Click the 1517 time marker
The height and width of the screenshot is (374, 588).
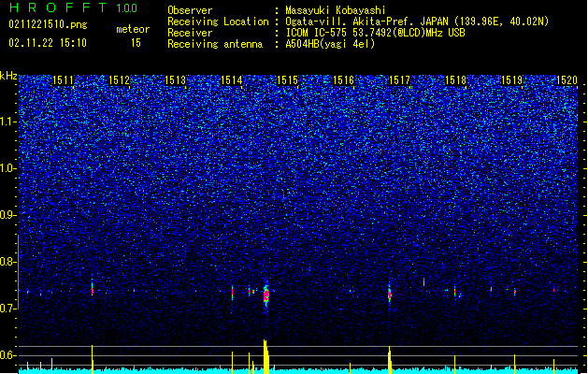click(x=400, y=80)
